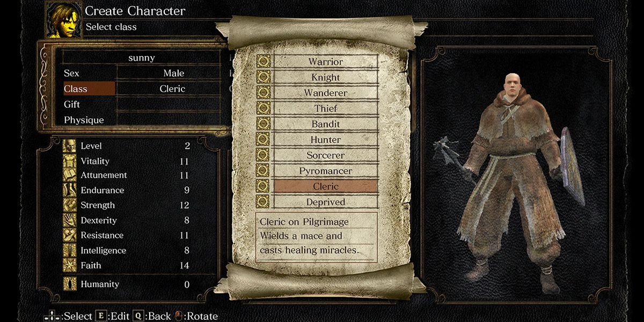
Task: Click the Strength stat icon
Action: click(70, 206)
